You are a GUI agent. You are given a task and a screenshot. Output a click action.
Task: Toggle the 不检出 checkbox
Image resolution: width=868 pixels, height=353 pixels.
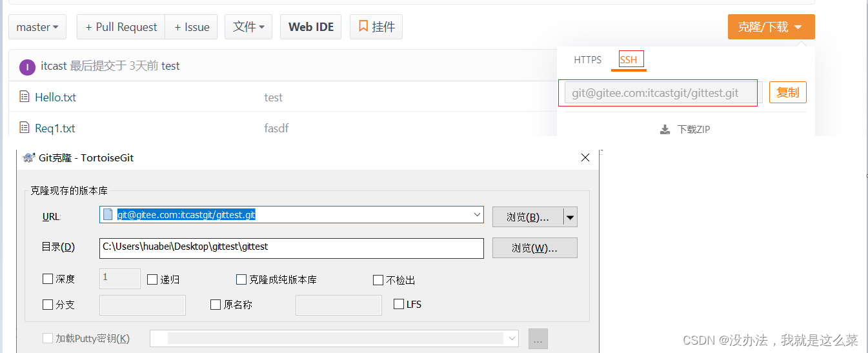pyautogui.click(x=378, y=280)
